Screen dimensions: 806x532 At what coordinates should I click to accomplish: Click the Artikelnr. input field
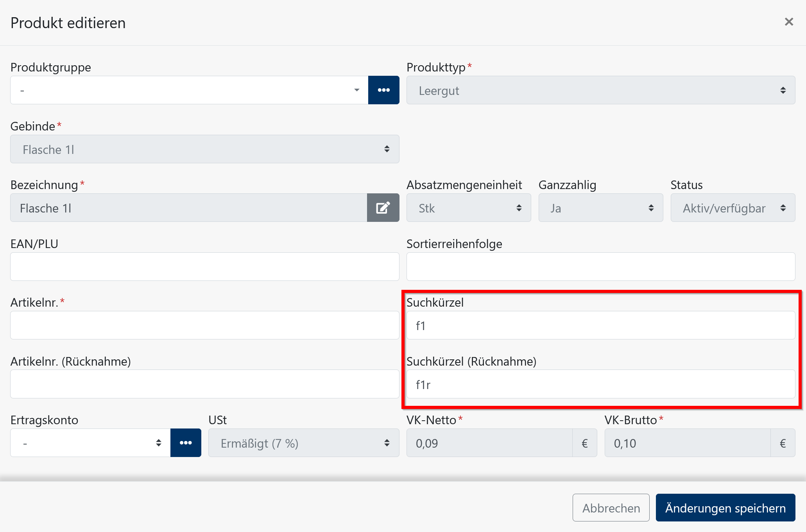pos(205,325)
